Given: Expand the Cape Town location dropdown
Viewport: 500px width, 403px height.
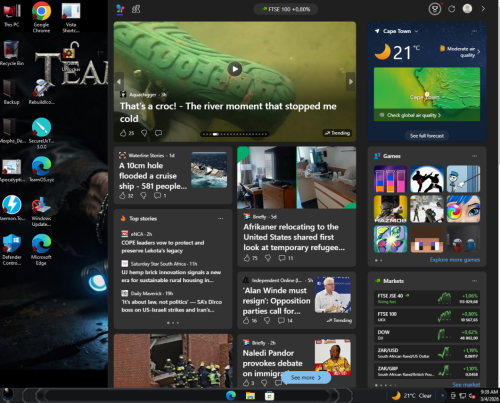Looking at the screenshot, I should click(416, 31).
